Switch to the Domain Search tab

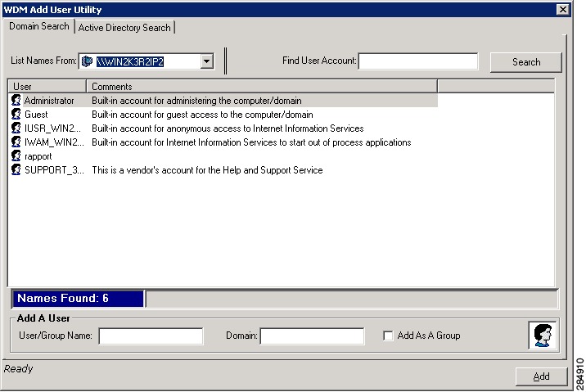tap(38, 26)
